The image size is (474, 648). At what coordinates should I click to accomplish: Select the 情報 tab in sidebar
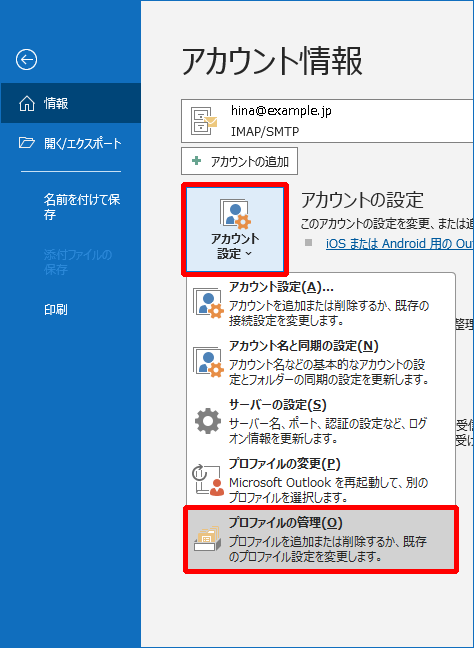pyautogui.click(x=71, y=103)
